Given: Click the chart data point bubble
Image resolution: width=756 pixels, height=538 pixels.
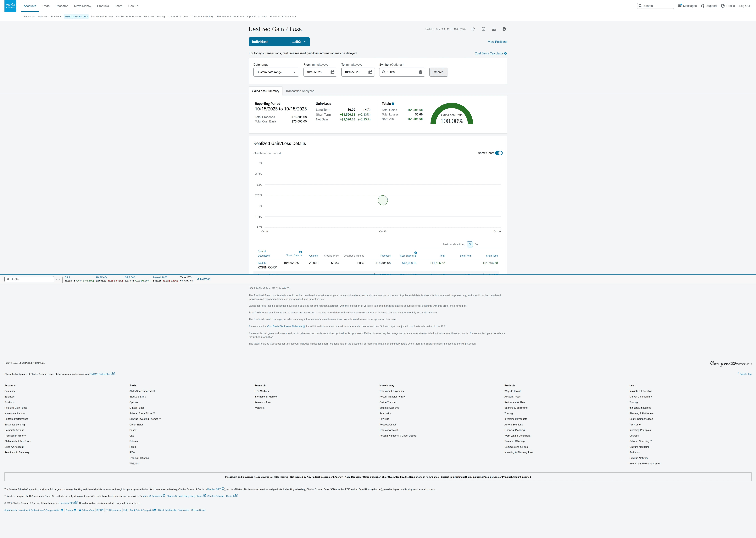Looking at the screenshot, I should [383, 200].
